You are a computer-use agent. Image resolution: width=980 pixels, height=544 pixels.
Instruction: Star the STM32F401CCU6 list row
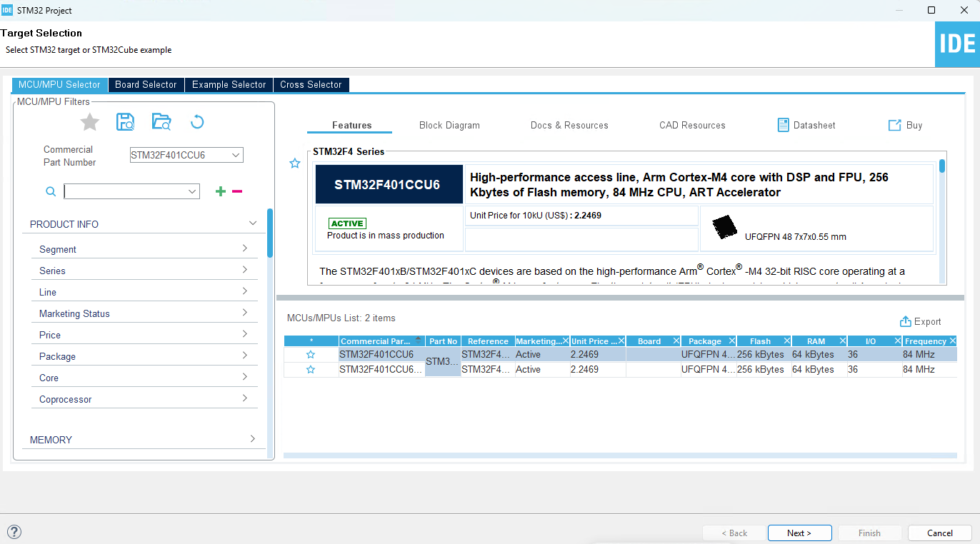pyautogui.click(x=311, y=355)
